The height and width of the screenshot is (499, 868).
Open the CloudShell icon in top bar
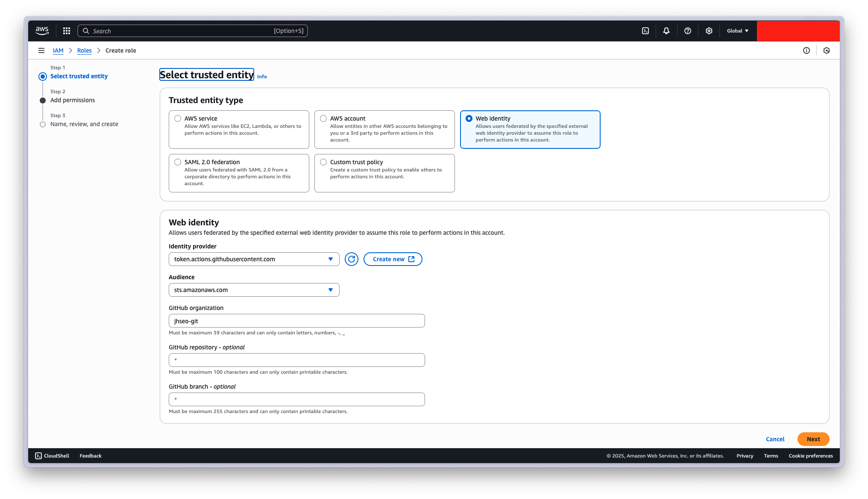pos(645,31)
